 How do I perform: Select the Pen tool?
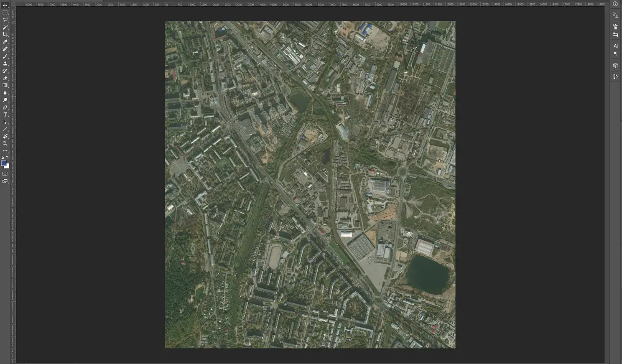[5, 107]
